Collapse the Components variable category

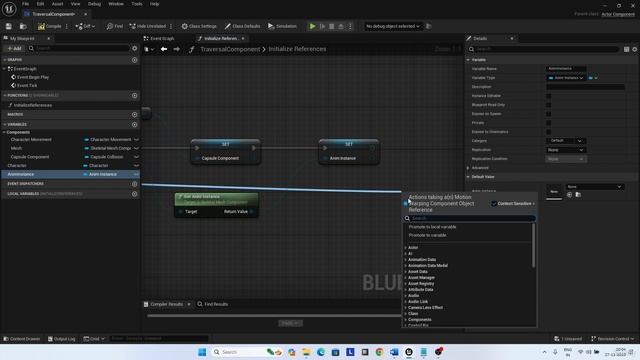pyautogui.click(x=4, y=132)
